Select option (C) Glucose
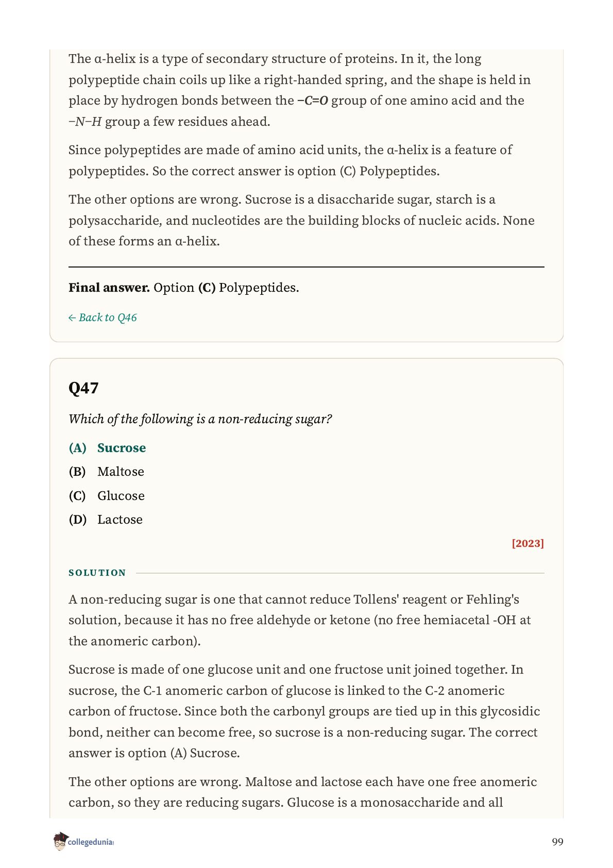This screenshot has height=868, width=613. (x=107, y=496)
